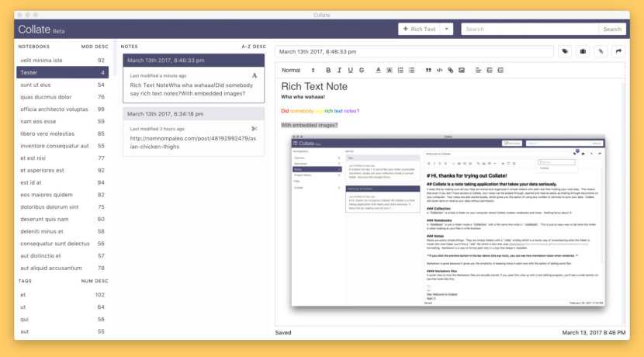Apply blockquote formatting with quote icon

click(428, 70)
